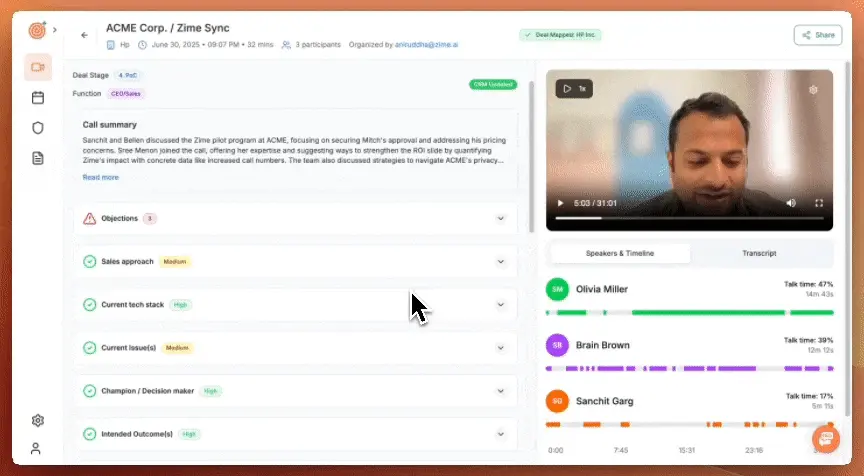Click the video thumbnail of the speaker
The height and width of the screenshot is (476, 864).
689,150
